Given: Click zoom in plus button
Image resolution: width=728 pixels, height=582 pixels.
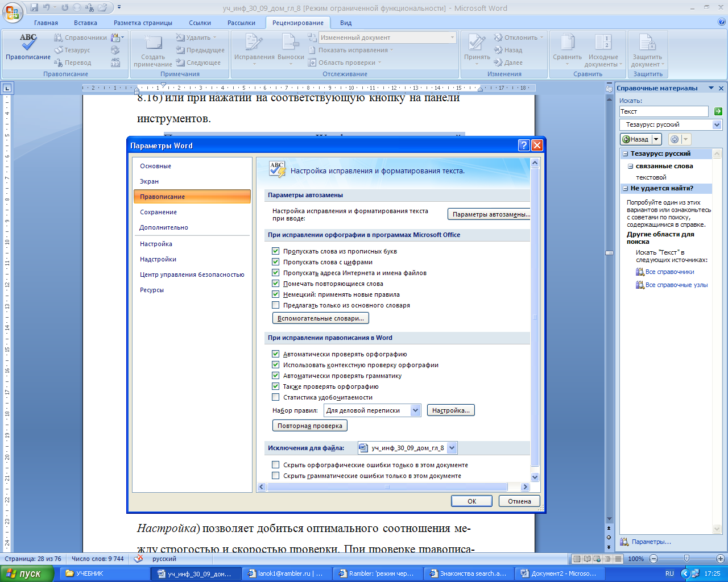Looking at the screenshot, I should click(721, 559).
